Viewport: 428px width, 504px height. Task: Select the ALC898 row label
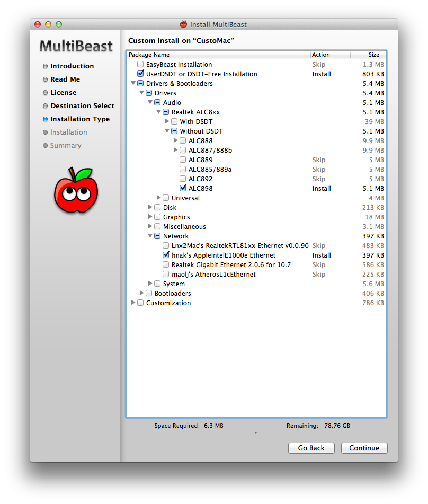(x=201, y=188)
